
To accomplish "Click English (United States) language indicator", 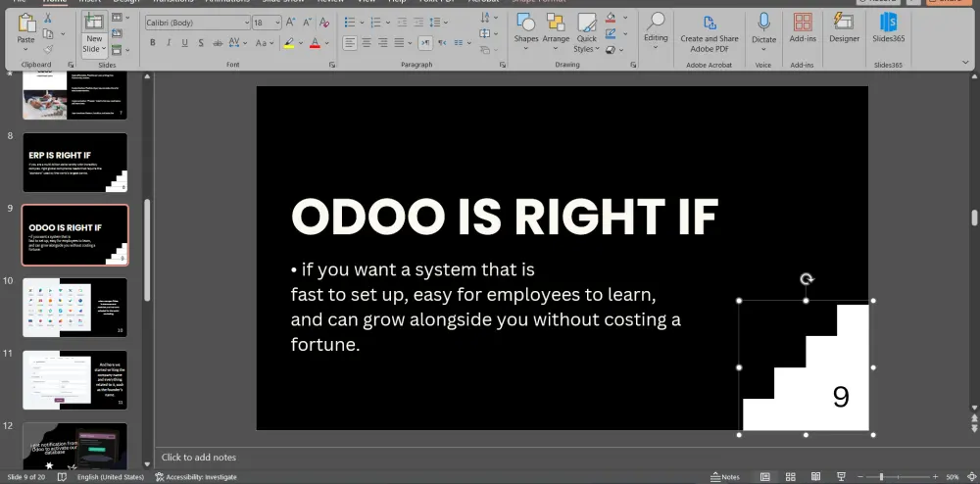I will pyautogui.click(x=111, y=477).
